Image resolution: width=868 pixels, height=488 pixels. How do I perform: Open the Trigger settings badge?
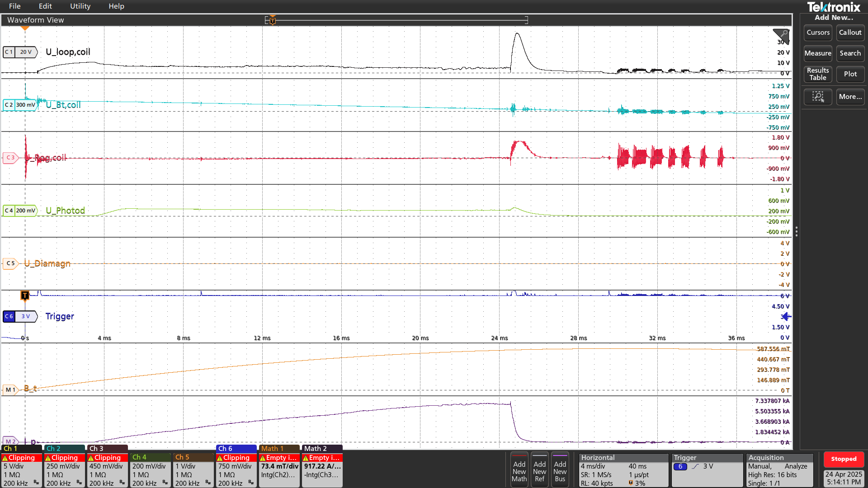pyautogui.click(x=707, y=470)
